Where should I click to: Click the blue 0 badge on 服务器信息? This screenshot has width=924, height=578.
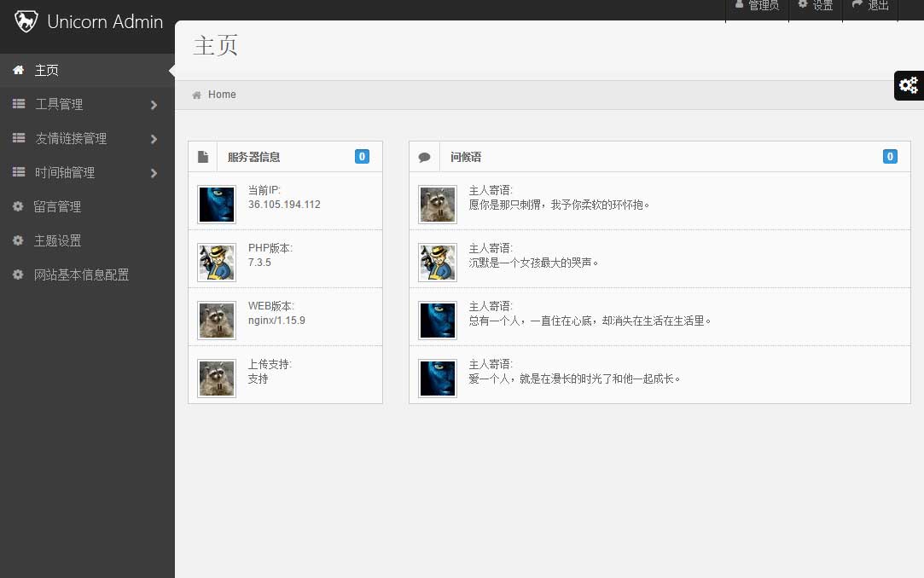click(362, 156)
